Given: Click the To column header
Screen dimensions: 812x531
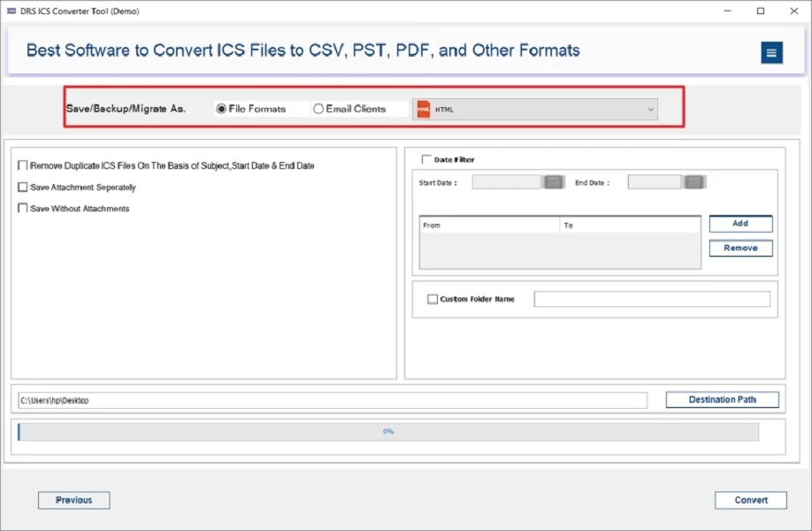Looking at the screenshot, I should [x=631, y=226].
